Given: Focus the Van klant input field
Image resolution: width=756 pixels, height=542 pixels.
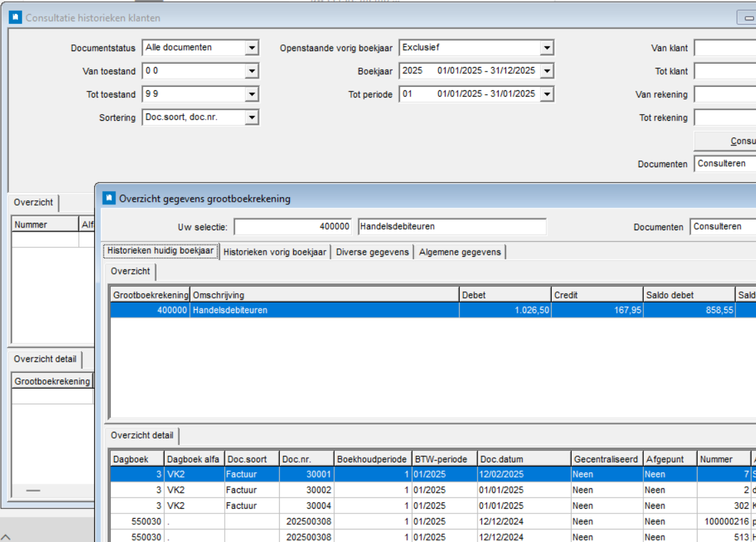Looking at the screenshot, I should [x=724, y=48].
